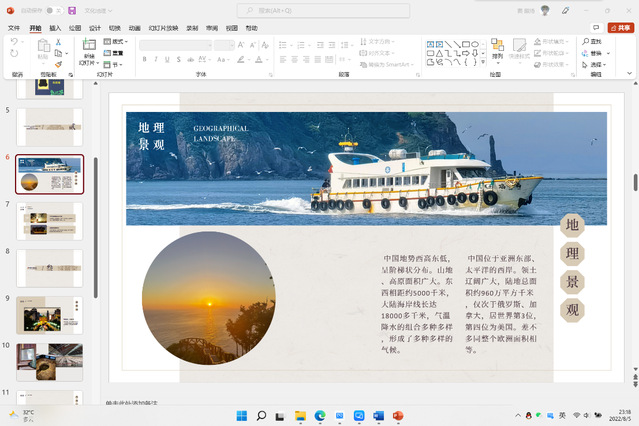This screenshot has height=426, width=639.
Task: Select the Format Painter brush icon
Action: click(x=58, y=64)
